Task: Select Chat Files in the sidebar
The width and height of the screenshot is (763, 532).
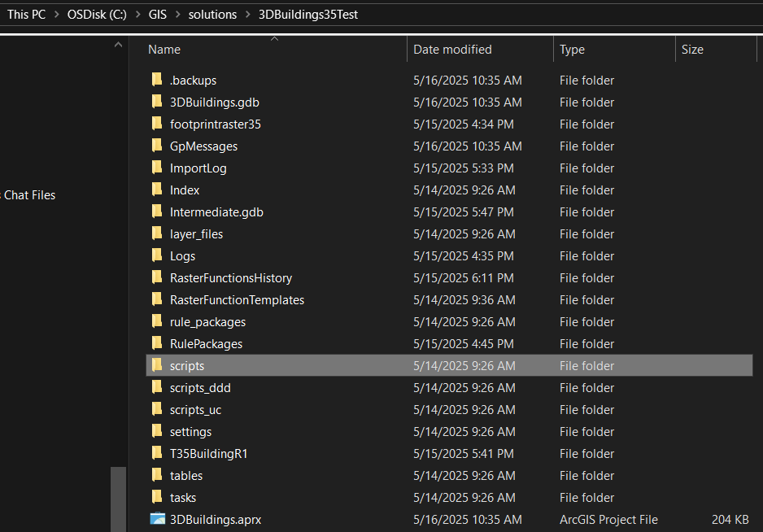Action: [x=28, y=194]
